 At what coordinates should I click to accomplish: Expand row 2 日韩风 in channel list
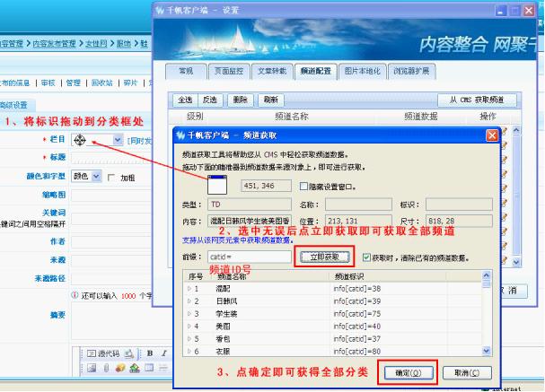[x=189, y=301]
